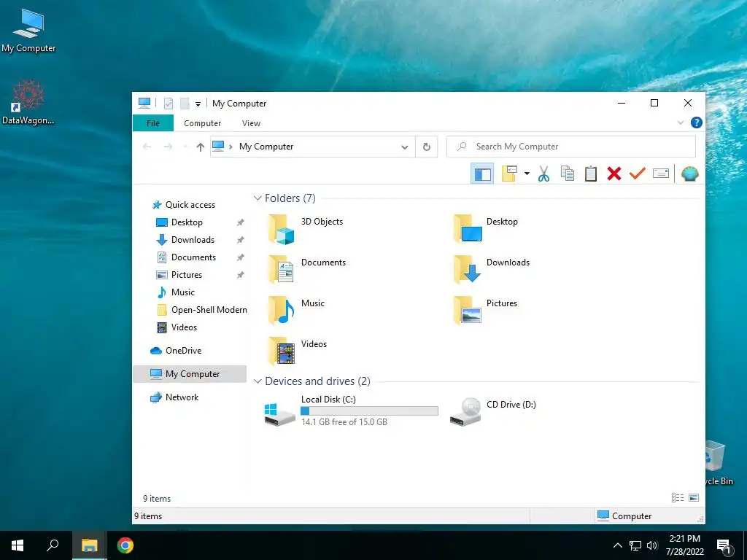
Task: Unpin Pictures using its pin icon
Action: pyautogui.click(x=241, y=275)
